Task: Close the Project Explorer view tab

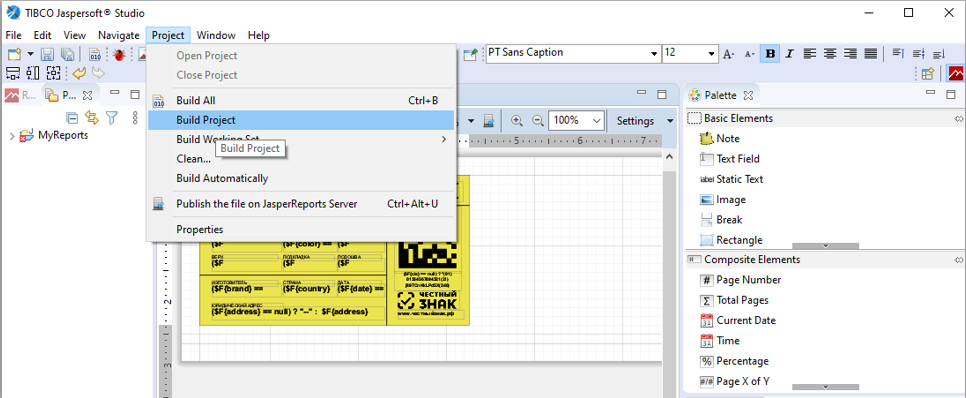Action: (87, 95)
